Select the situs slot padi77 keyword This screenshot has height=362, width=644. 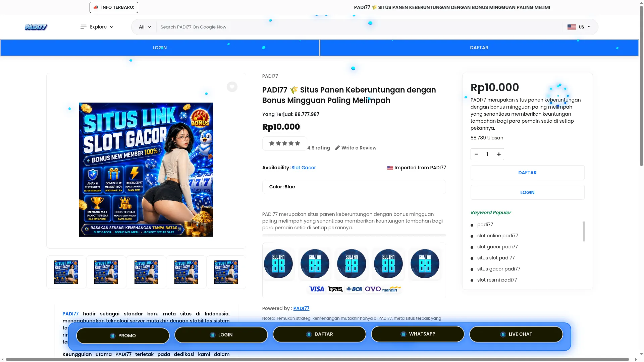point(496,258)
